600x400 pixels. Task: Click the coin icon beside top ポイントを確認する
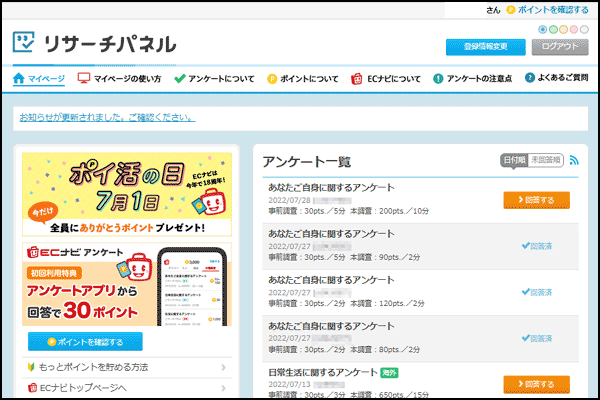coord(510,10)
